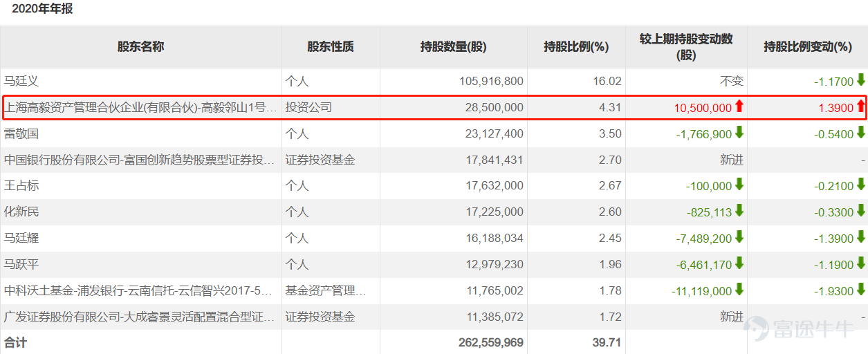Screen dimensions: 868x354
Task: Select shareholder name 马廷义
Action: [x=21, y=81]
